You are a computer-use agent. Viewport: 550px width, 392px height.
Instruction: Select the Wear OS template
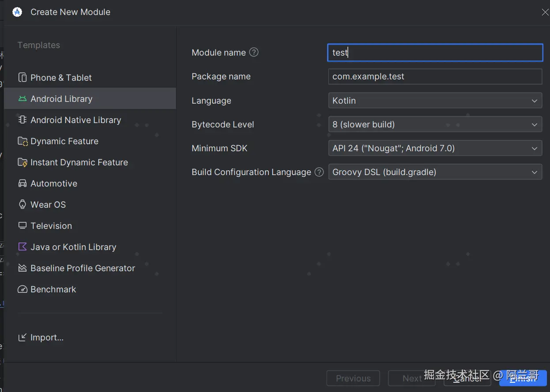[90, 205]
